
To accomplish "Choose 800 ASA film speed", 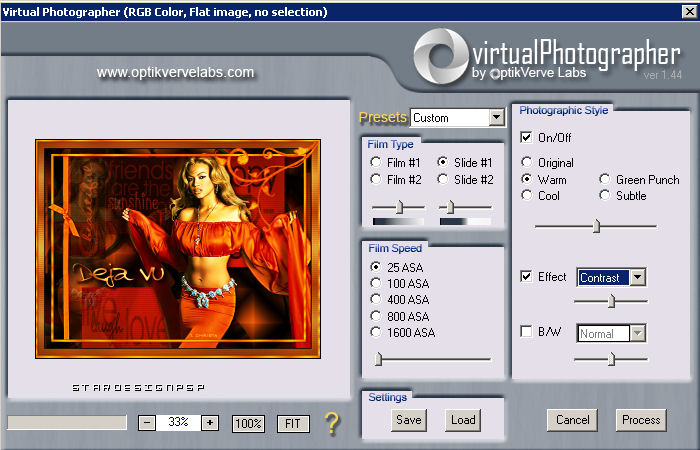I will [375, 316].
